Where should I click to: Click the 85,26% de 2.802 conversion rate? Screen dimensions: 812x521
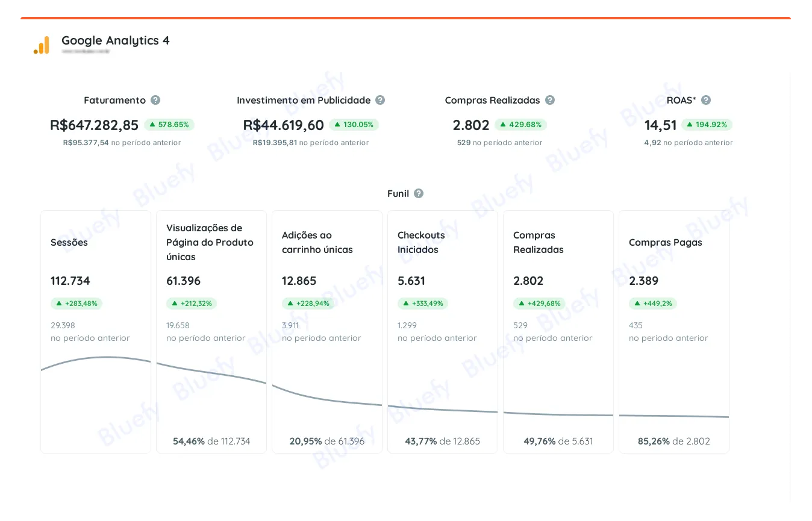click(674, 441)
